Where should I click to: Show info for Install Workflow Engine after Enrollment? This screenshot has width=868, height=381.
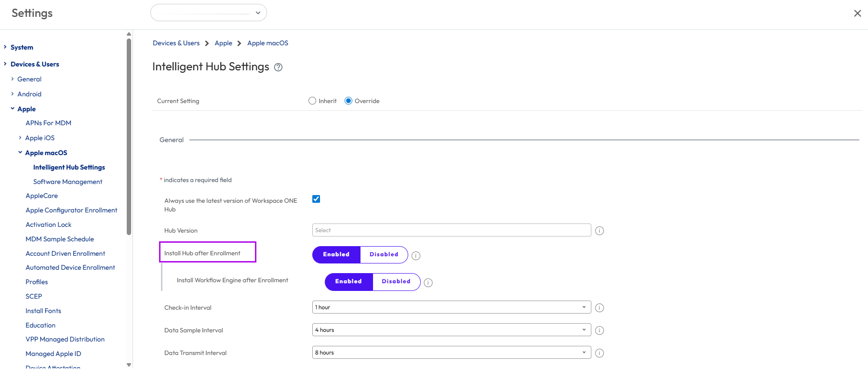[428, 283]
